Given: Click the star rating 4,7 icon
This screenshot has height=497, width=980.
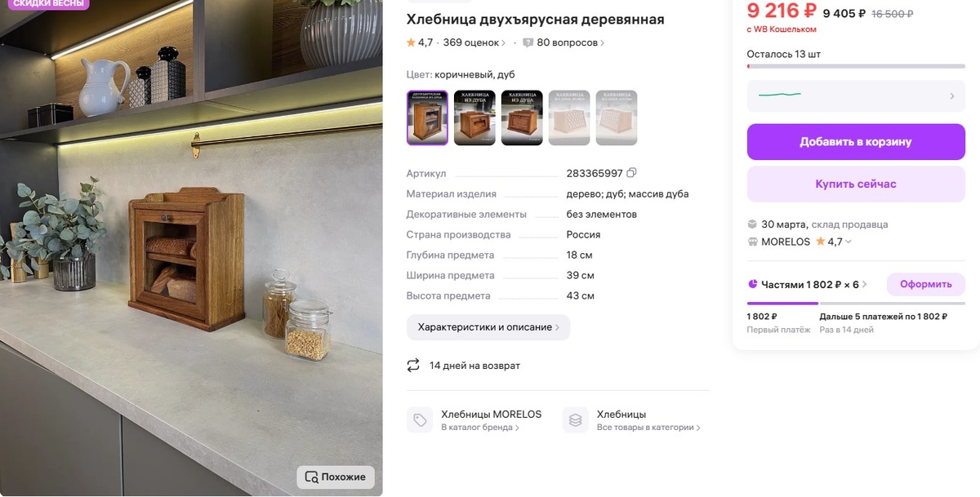Looking at the screenshot, I should coord(411,42).
